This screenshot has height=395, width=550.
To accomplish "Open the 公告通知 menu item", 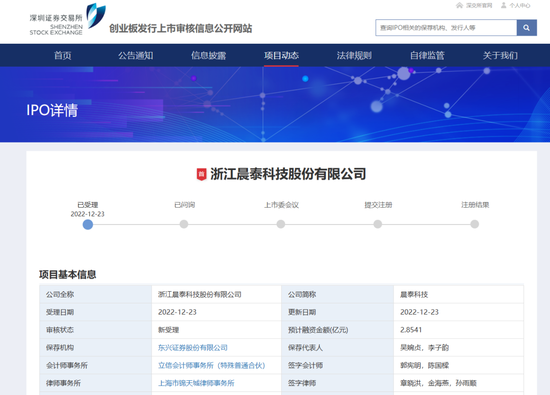I will [x=135, y=55].
